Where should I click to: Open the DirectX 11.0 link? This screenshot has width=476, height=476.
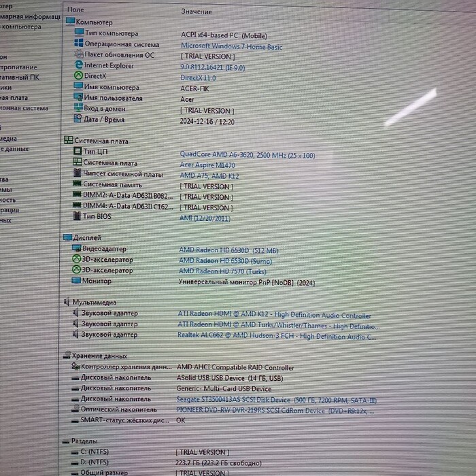point(198,78)
